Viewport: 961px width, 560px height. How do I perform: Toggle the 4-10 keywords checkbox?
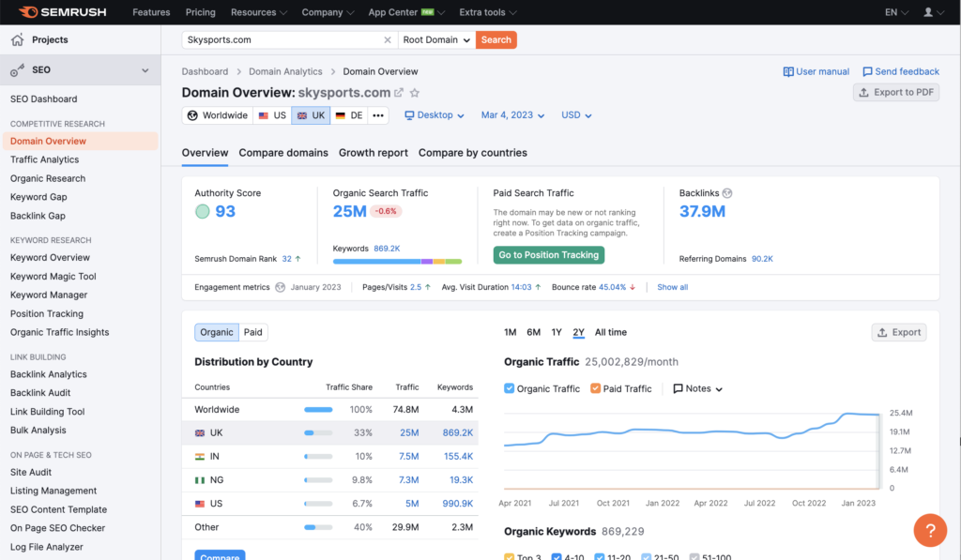click(557, 557)
